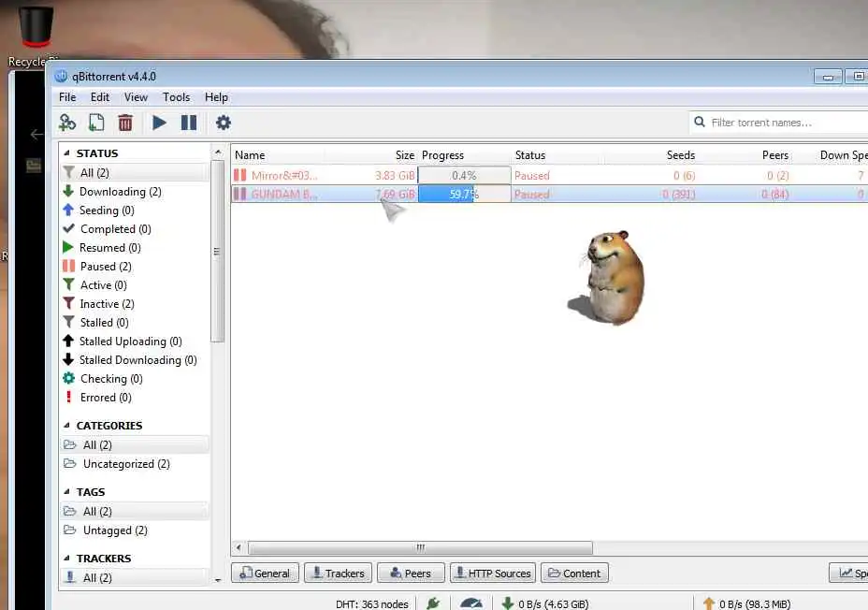Sort torrents by Size column header

pos(371,155)
